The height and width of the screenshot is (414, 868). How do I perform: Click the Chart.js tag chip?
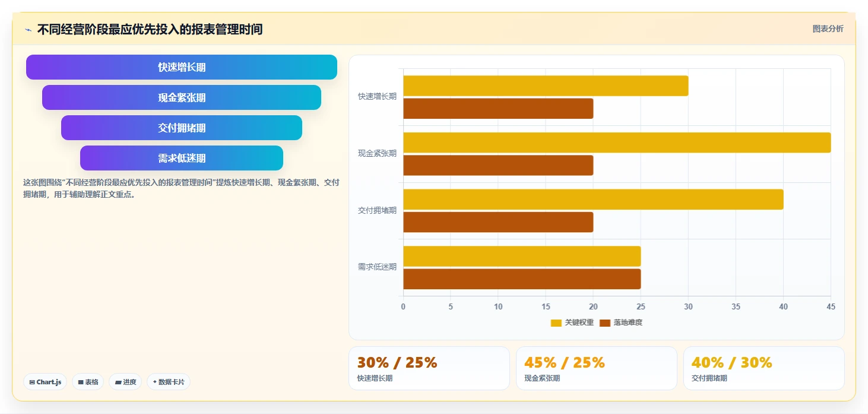pyautogui.click(x=45, y=382)
